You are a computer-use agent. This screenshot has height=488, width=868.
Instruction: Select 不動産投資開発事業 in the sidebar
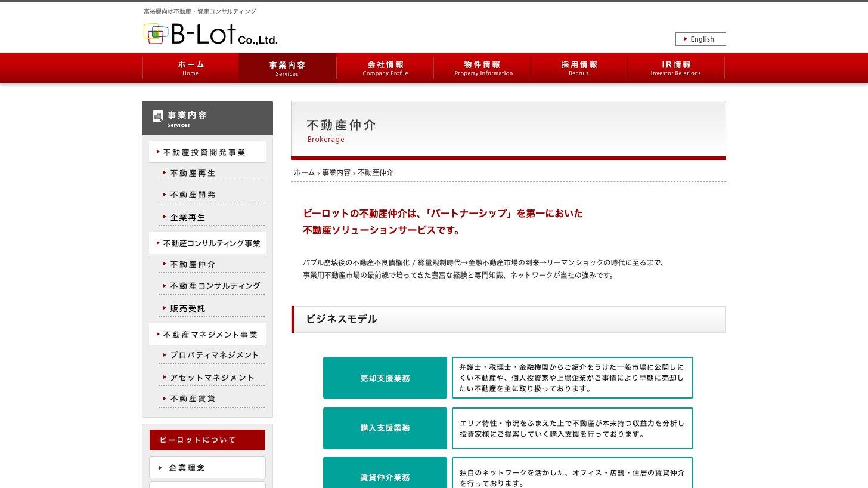(x=207, y=152)
